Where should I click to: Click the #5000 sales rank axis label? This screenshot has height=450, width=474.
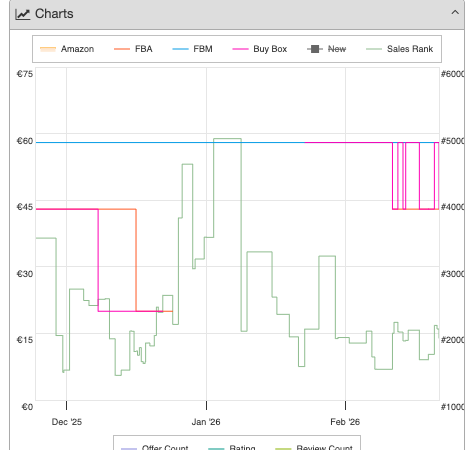(x=452, y=141)
